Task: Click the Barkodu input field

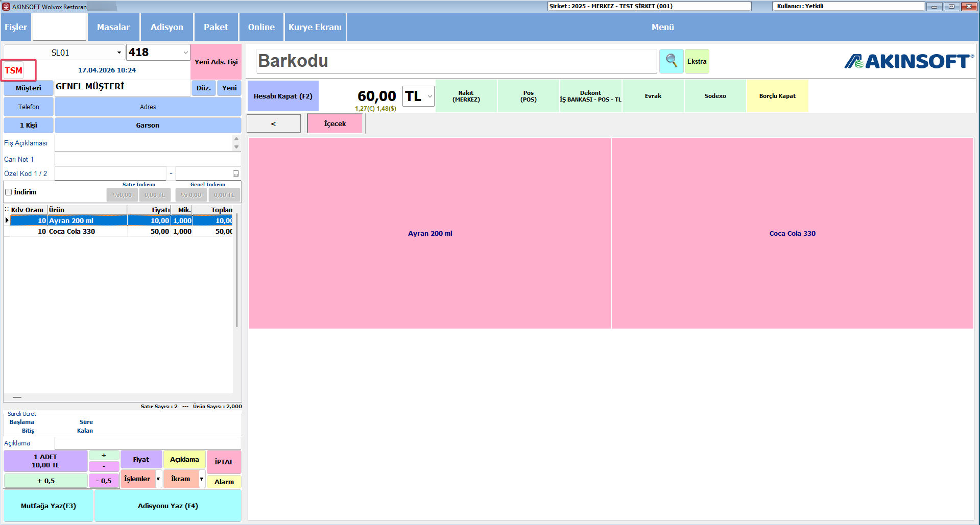Action: pos(457,61)
